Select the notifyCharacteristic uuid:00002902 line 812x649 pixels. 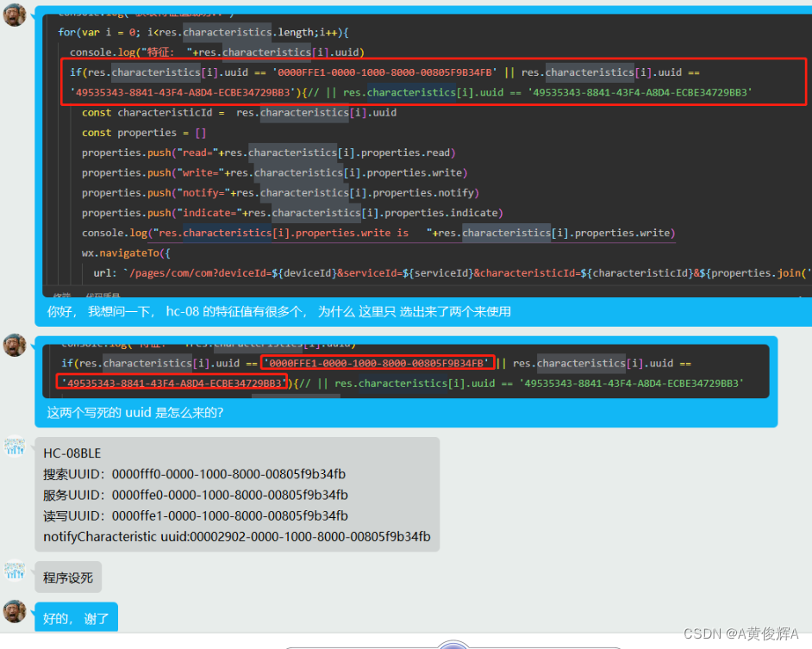click(x=237, y=537)
